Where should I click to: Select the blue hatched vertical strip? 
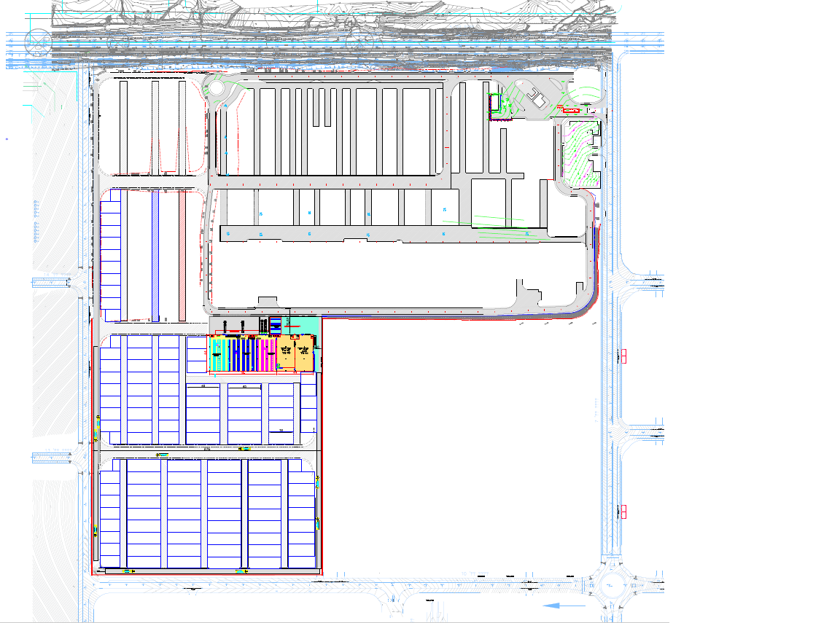coord(155,255)
